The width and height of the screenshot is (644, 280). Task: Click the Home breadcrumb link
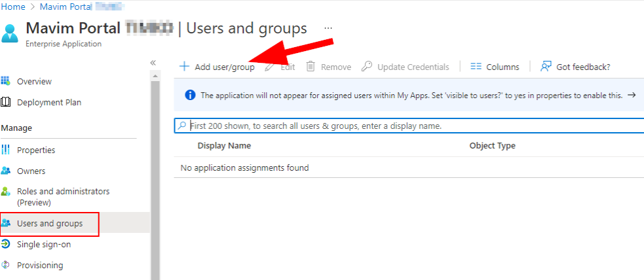[x=13, y=7]
